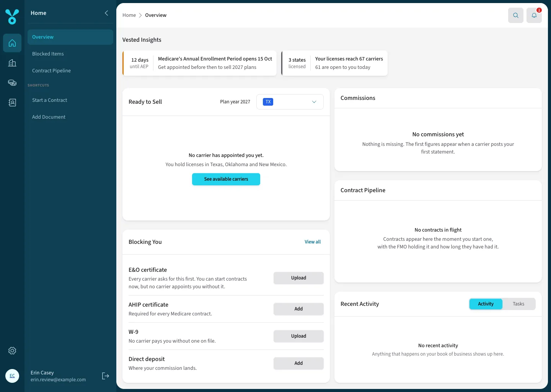Open the contacts book icon in the rail
Image resolution: width=551 pixels, height=392 pixels.
[12, 103]
